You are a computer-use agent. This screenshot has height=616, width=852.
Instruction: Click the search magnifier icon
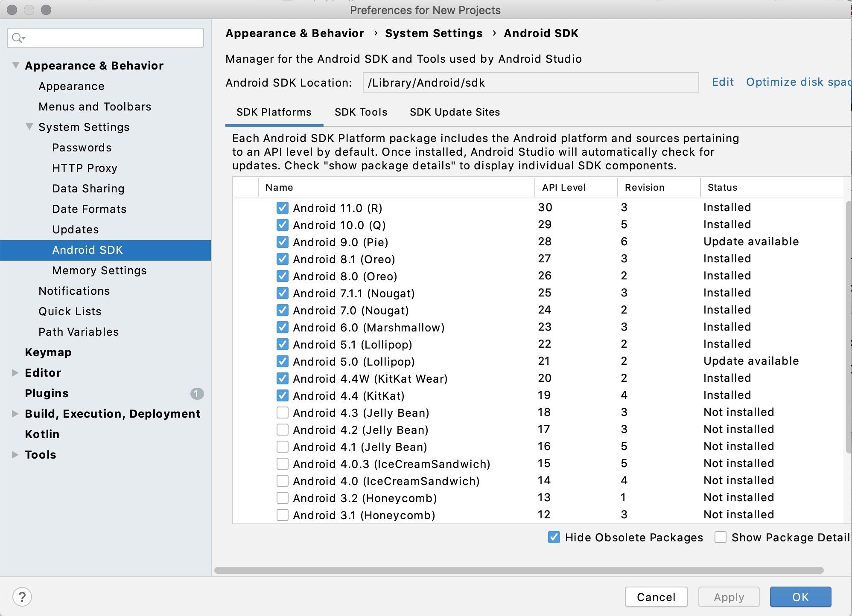pyautogui.click(x=18, y=38)
